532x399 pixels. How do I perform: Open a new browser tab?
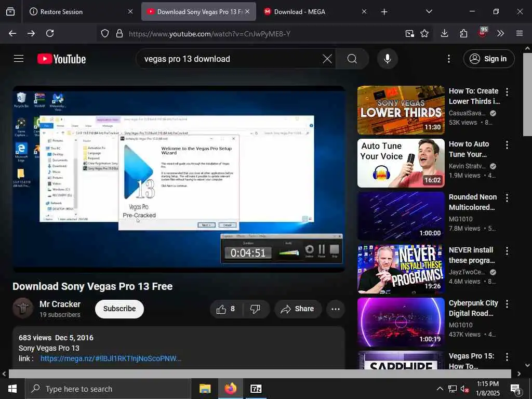[384, 12]
